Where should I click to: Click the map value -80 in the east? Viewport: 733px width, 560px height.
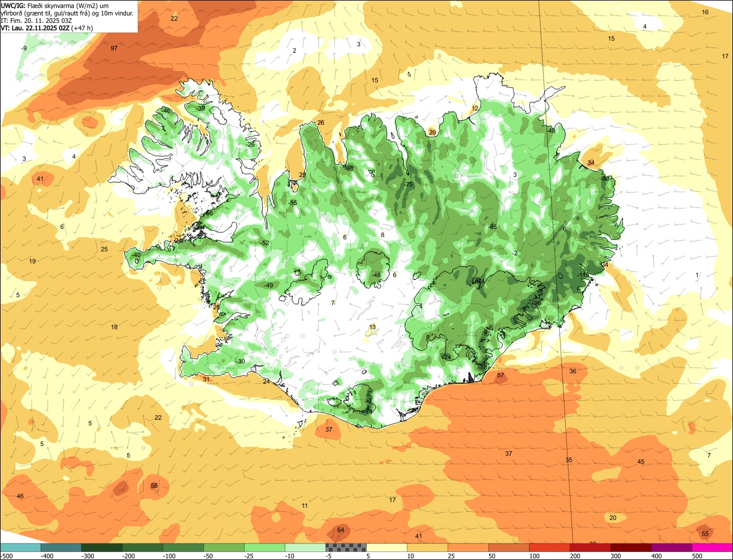(605, 179)
